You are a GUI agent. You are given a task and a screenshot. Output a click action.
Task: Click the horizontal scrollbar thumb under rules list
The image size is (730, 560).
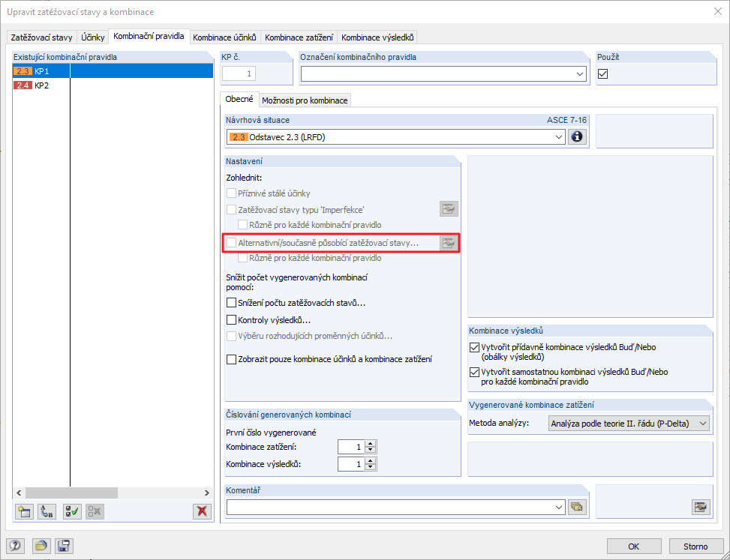point(72,493)
